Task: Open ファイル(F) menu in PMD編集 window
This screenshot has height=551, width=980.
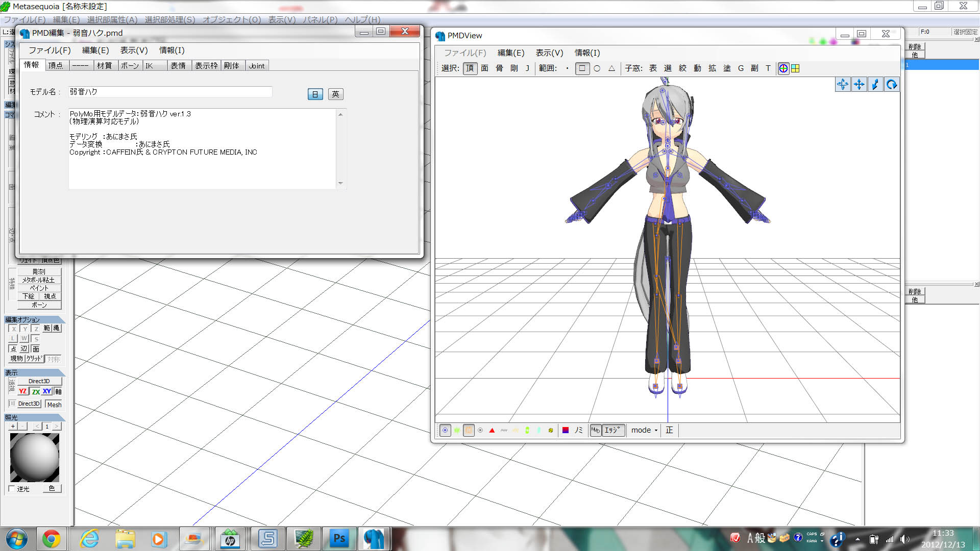Action: click(50, 50)
